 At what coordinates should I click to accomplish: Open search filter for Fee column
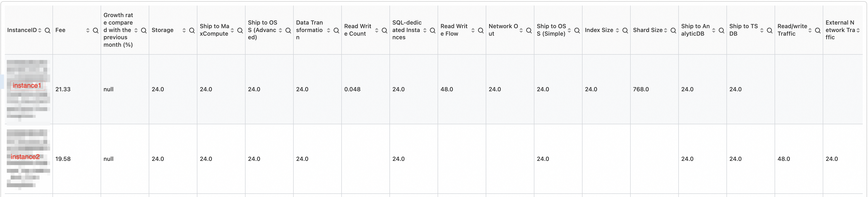(x=96, y=30)
